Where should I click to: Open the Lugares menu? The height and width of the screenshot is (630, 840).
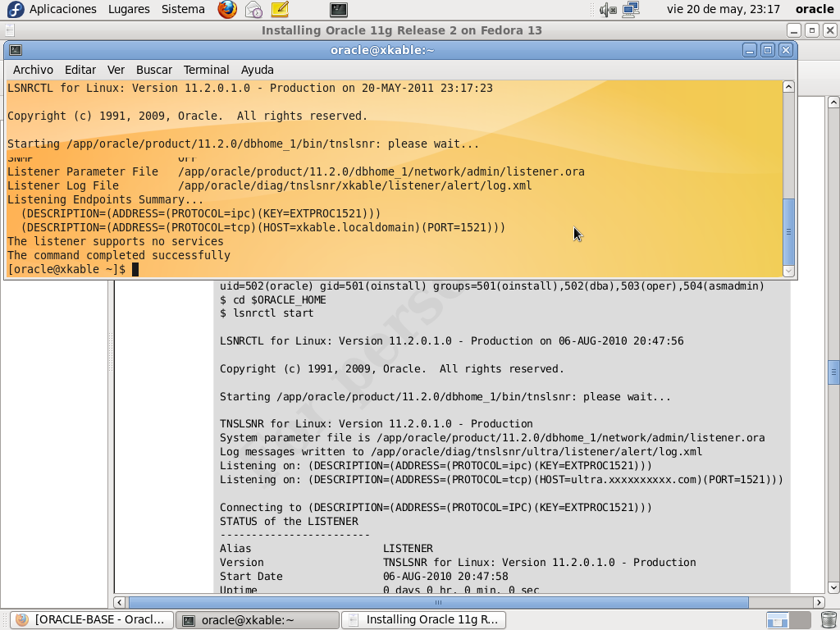[x=129, y=9]
